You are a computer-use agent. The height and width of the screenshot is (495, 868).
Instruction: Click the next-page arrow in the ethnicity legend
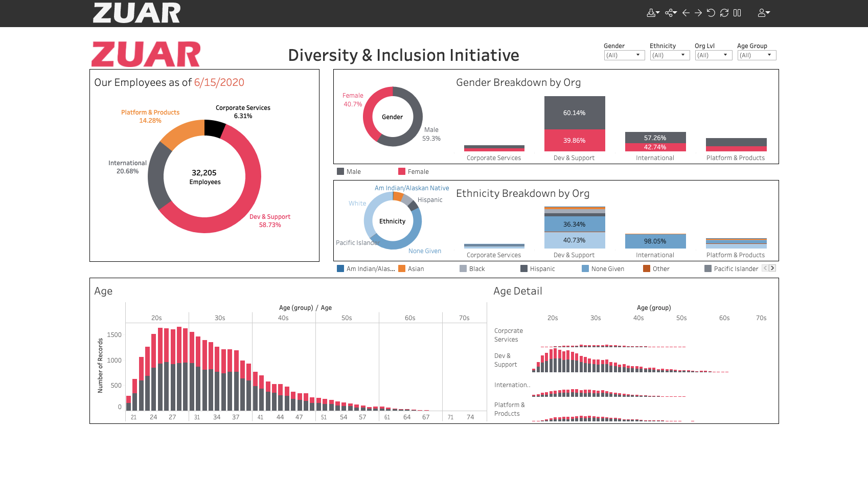pos(772,267)
